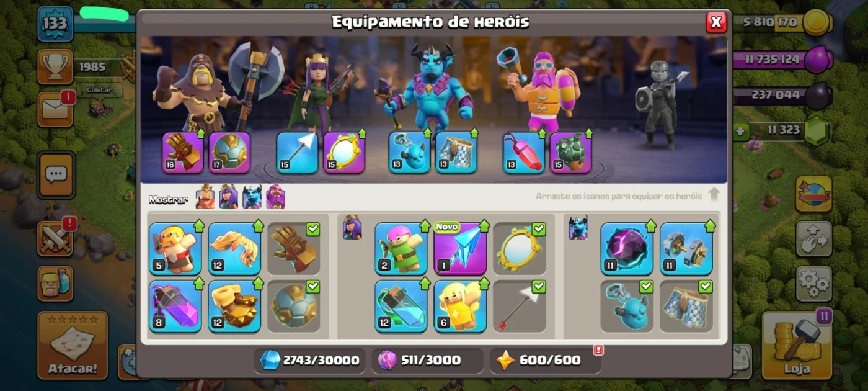Tap the checked mirror equipment slot
Screen dimensions: 868x391
[x=520, y=249]
